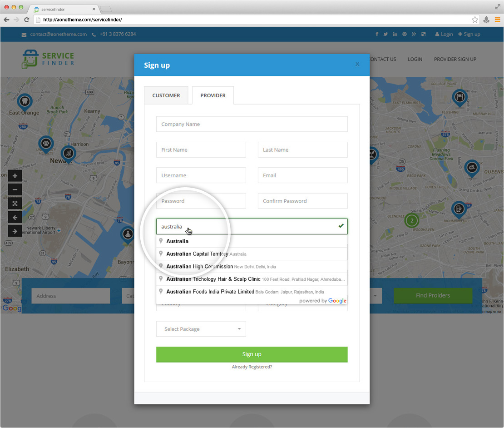504x428 pixels.
Task: Switch to the Customer tab
Action: tap(166, 95)
